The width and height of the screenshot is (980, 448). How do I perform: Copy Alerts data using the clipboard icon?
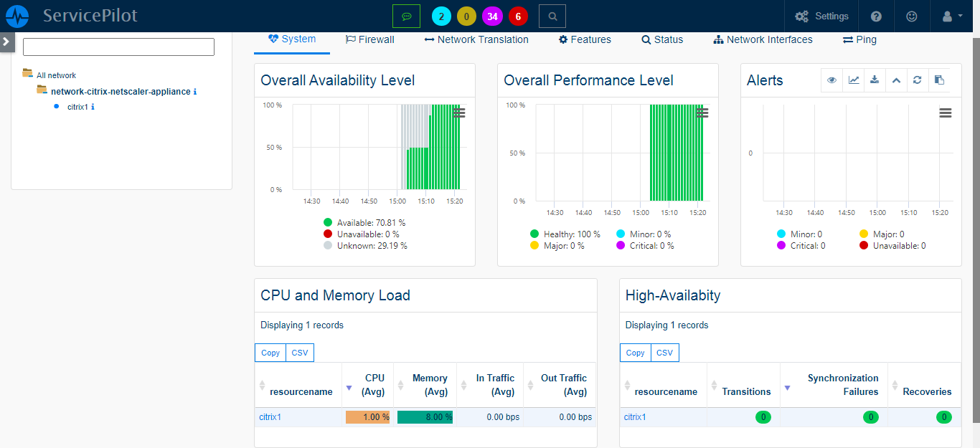point(939,80)
